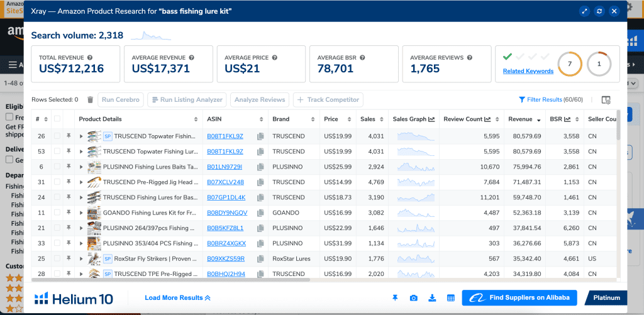Viewport: 644px width, 315px height.
Task: Click the Total Revenue help question icon
Action: (89, 58)
